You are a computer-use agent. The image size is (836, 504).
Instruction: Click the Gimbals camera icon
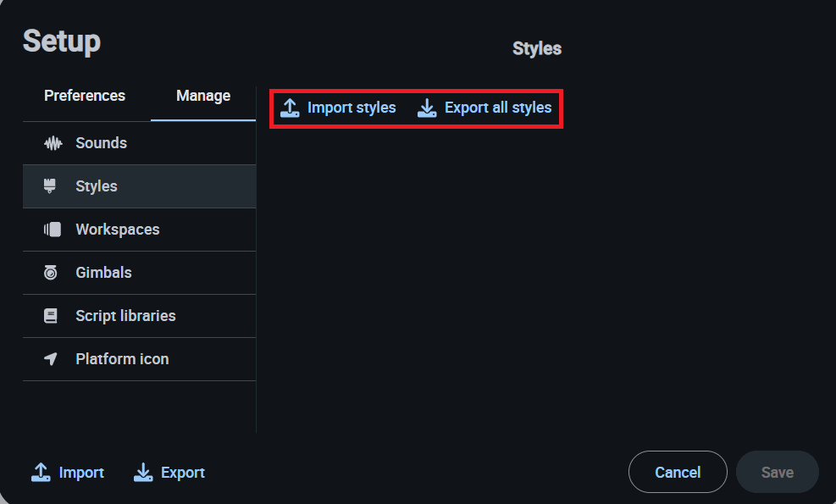coord(50,273)
